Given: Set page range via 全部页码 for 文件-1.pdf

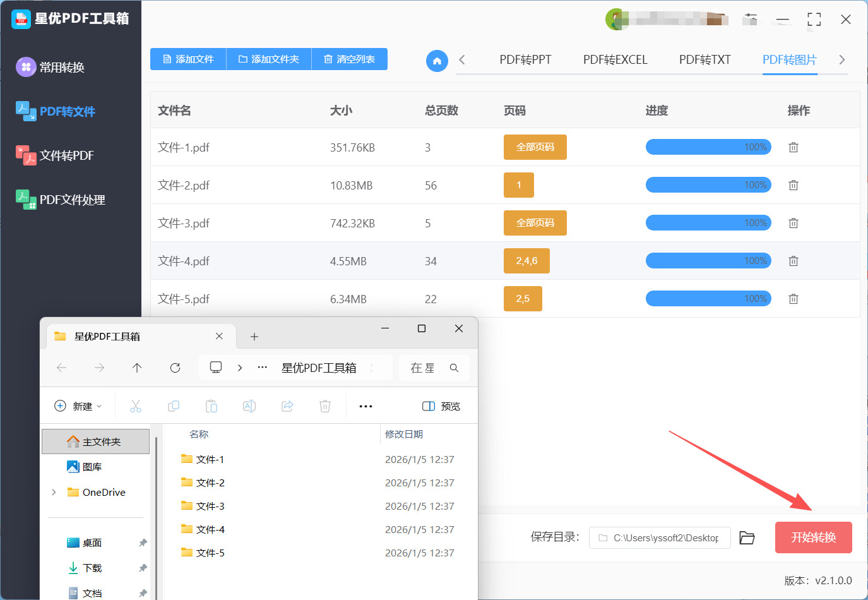Looking at the screenshot, I should click(535, 147).
